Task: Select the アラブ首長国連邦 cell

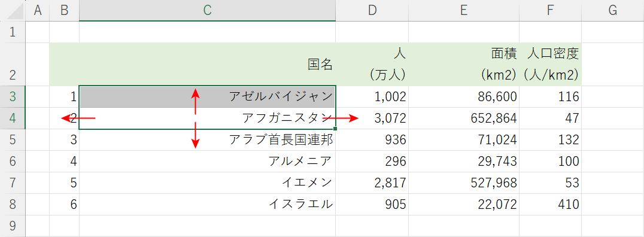Action: [x=208, y=139]
